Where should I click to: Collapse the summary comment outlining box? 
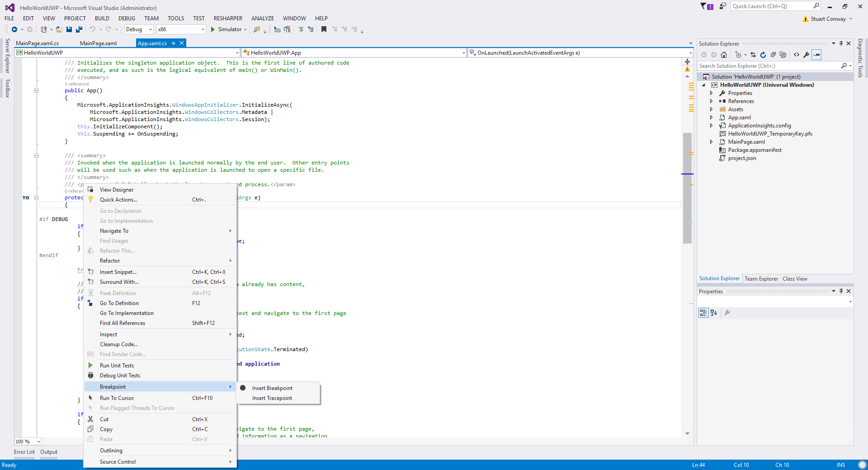coord(37,155)
